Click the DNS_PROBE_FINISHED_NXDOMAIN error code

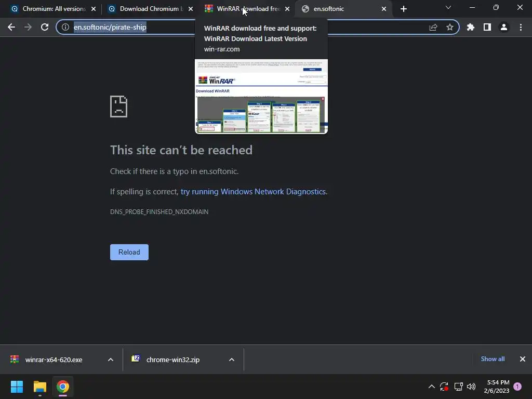click(159, 212)
